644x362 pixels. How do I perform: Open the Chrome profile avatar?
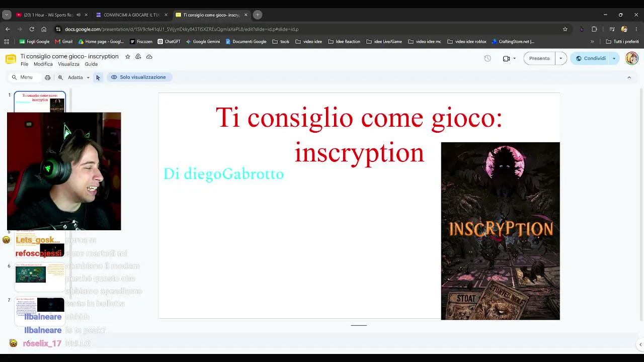624,29
